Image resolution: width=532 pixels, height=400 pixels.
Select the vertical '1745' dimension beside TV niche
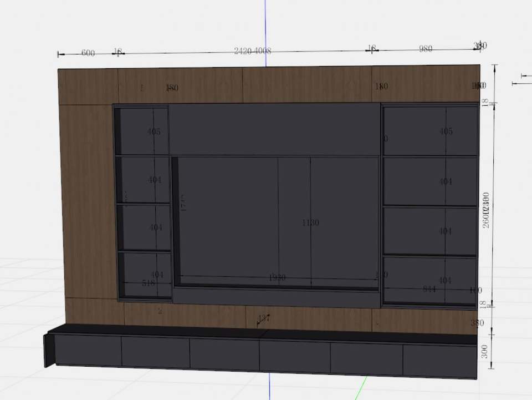tap(183, 203)
